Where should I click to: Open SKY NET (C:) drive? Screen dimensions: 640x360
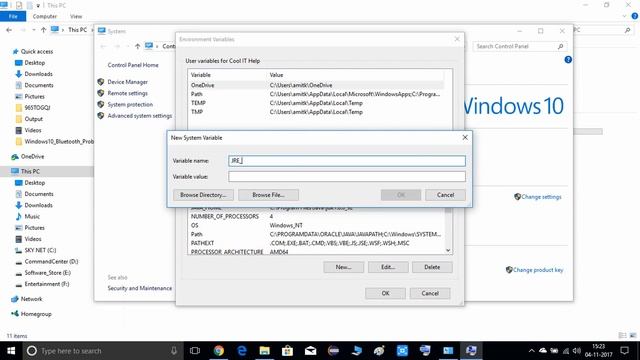click(x=40, y=250)
